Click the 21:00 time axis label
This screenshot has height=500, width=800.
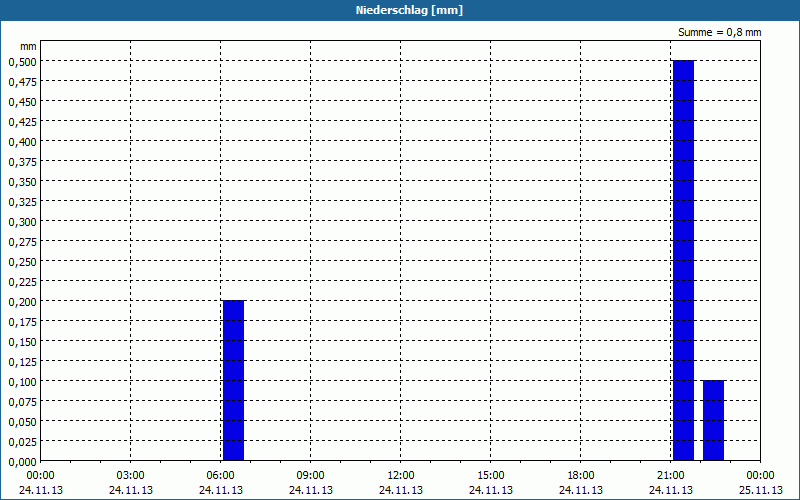tap(670, 476)
